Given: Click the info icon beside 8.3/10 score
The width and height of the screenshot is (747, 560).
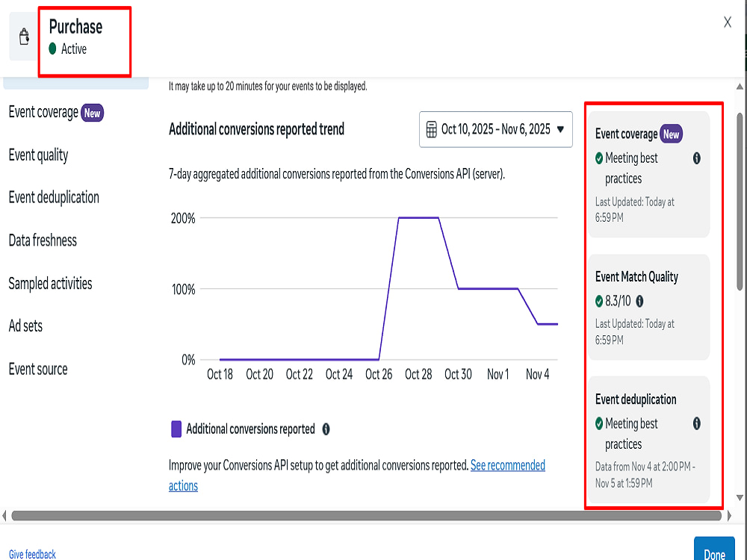Looking at the screenshot, I should 639,301.
